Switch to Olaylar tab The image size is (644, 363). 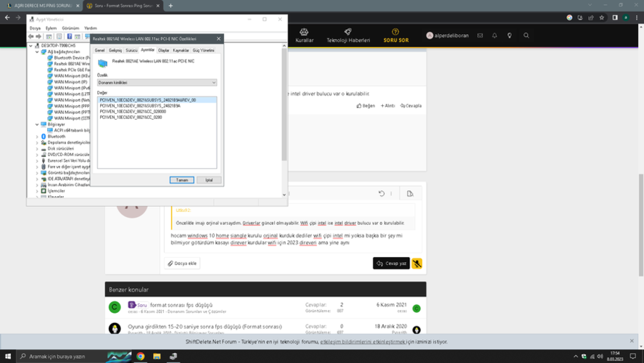pos(164,50)
